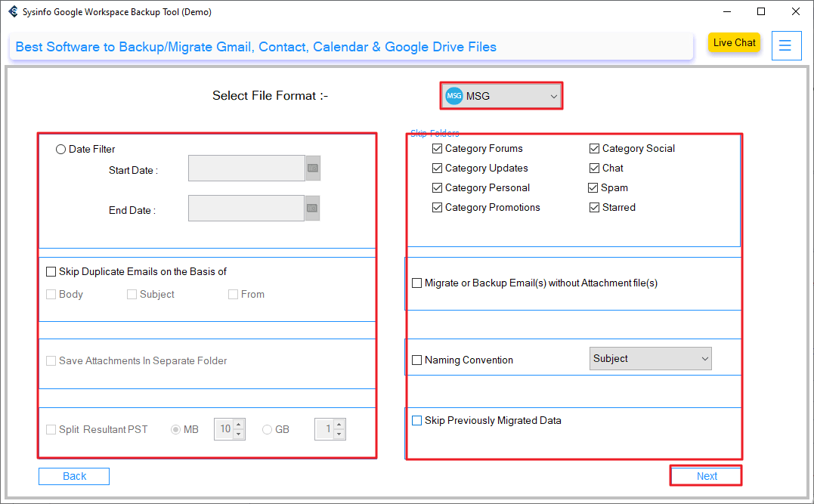
Task: Enable Skip Previously Migrated Data
Action: pyautogui.click(x=417, y=421)
